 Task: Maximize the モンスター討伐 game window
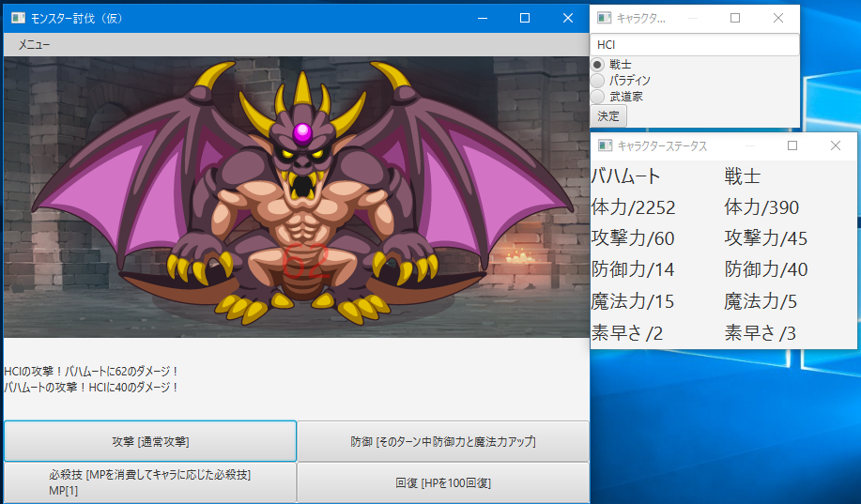point(525,18)
